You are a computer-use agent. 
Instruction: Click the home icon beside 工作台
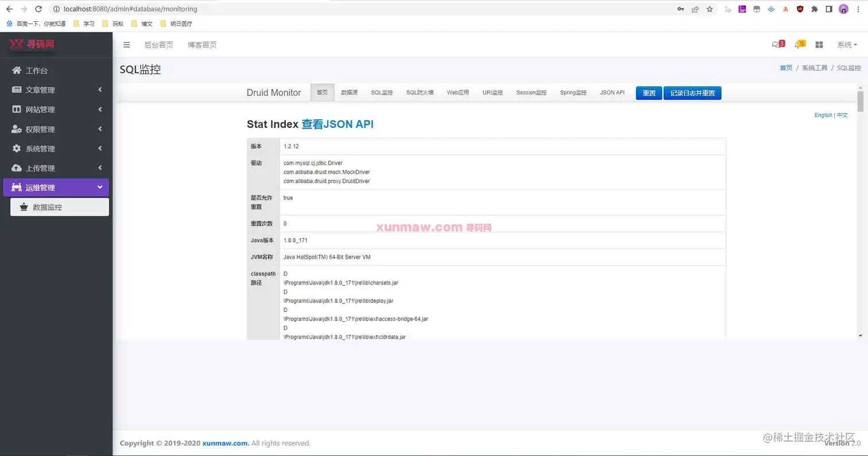tap(17, 71)
